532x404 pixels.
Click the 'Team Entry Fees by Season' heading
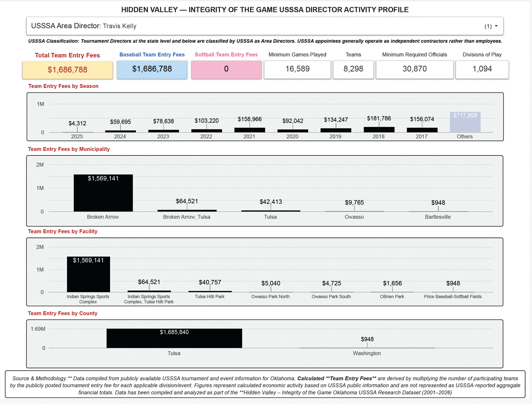(63, 86)
